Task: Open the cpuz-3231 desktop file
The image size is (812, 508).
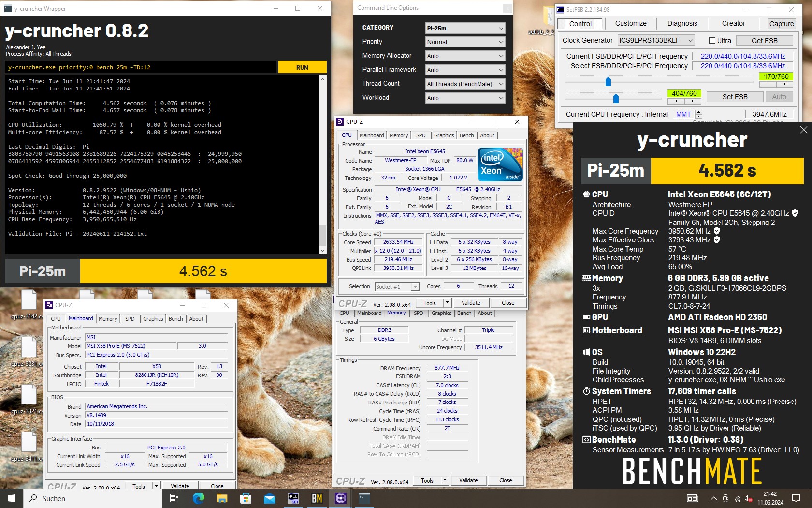Action: [28, 352]
